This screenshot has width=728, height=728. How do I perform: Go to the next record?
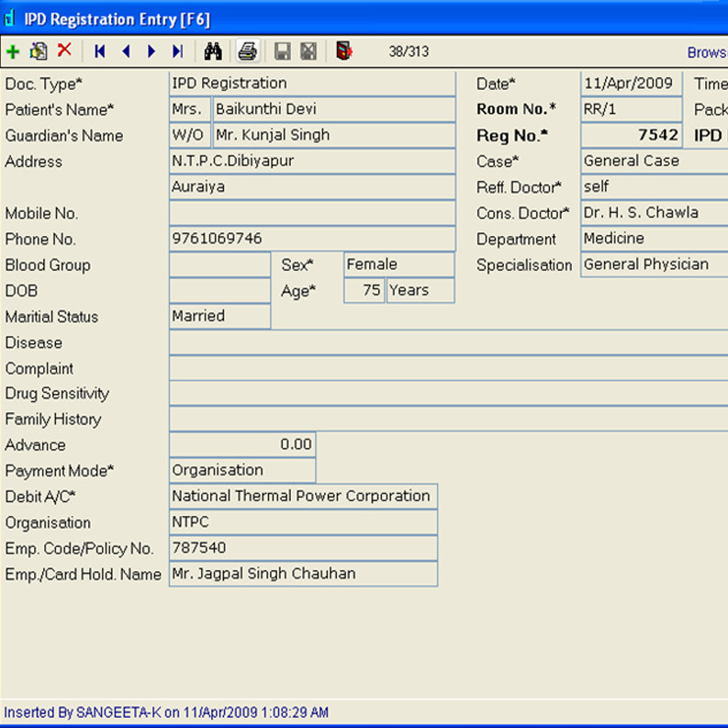click(151, 51)
